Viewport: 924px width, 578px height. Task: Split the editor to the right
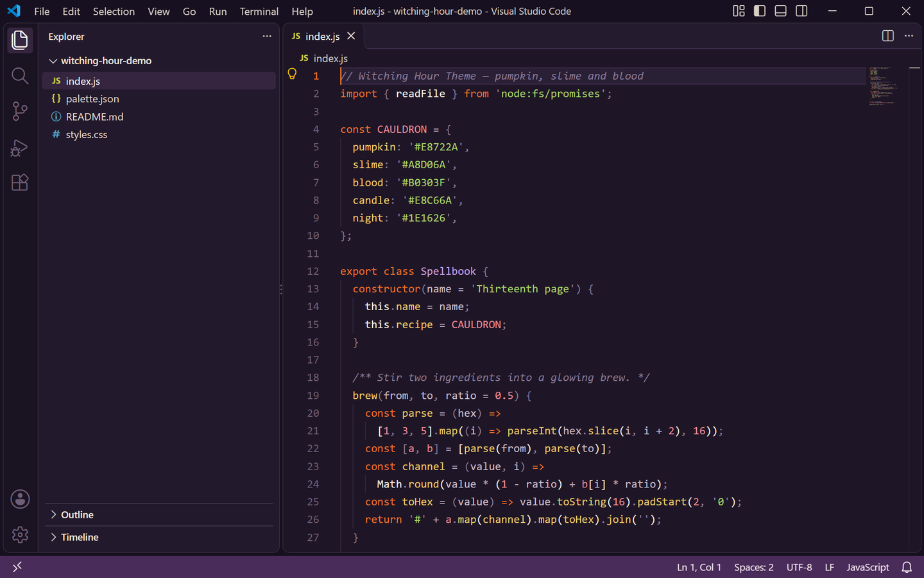coord(888,36)
